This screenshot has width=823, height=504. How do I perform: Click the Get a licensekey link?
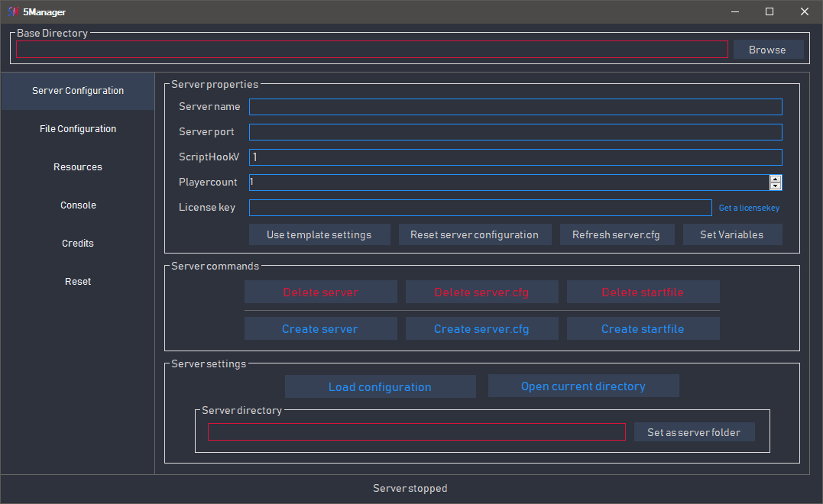click(749, 208)
